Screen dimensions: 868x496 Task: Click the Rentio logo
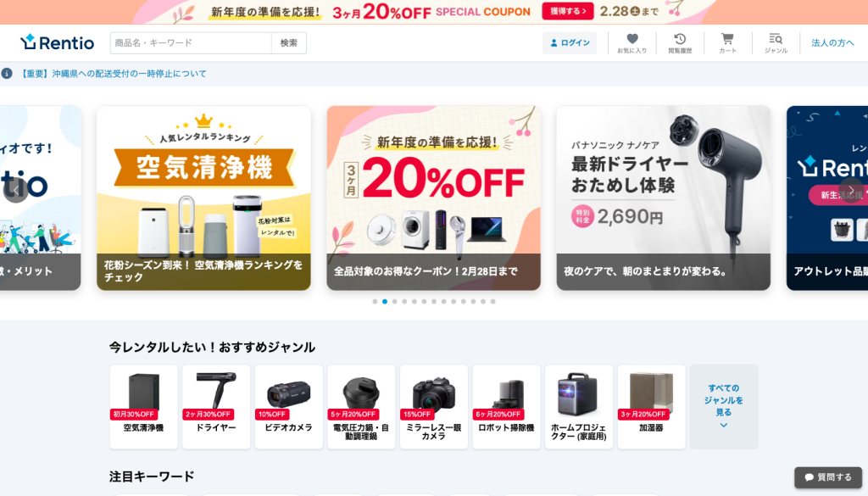tap(57, 42)
